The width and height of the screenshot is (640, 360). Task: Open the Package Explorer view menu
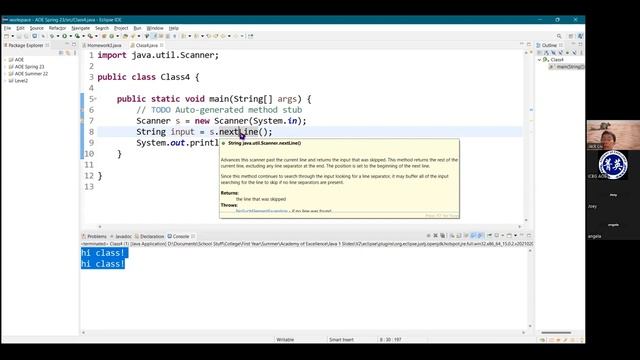75,53
